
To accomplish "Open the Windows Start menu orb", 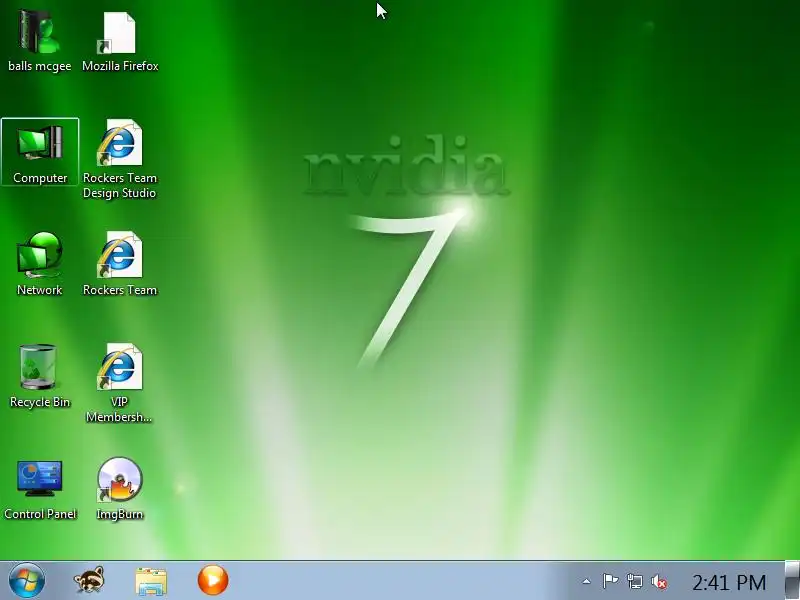I will click(27, 581).
